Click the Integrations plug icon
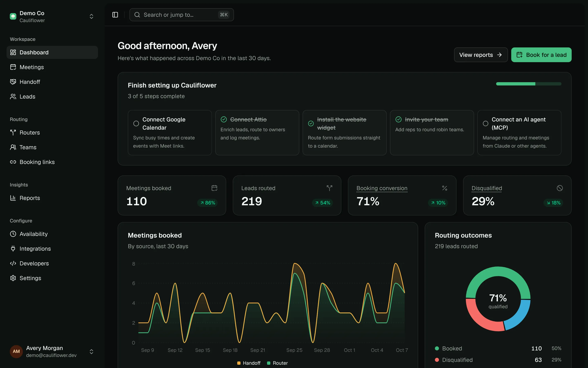This screenshot has height=368, width=588. (x=13, y=248)
